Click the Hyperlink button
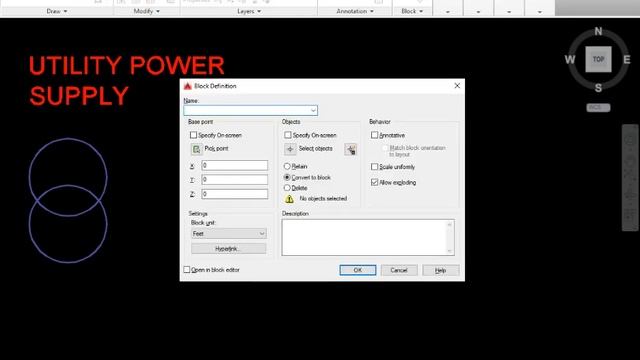Image resolution: width=640 pixels, height=360 pixels. (x=229, y=249)
